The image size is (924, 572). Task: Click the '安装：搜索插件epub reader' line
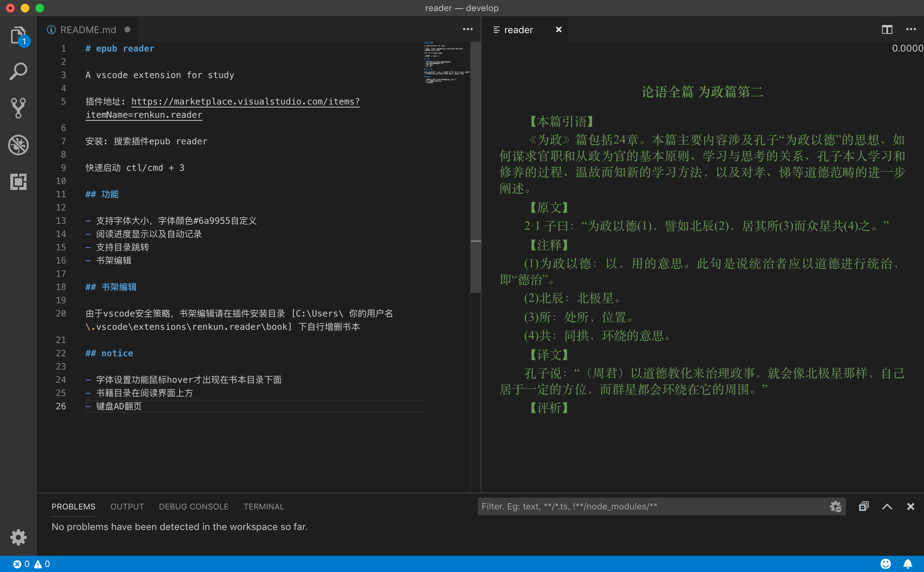147,141
